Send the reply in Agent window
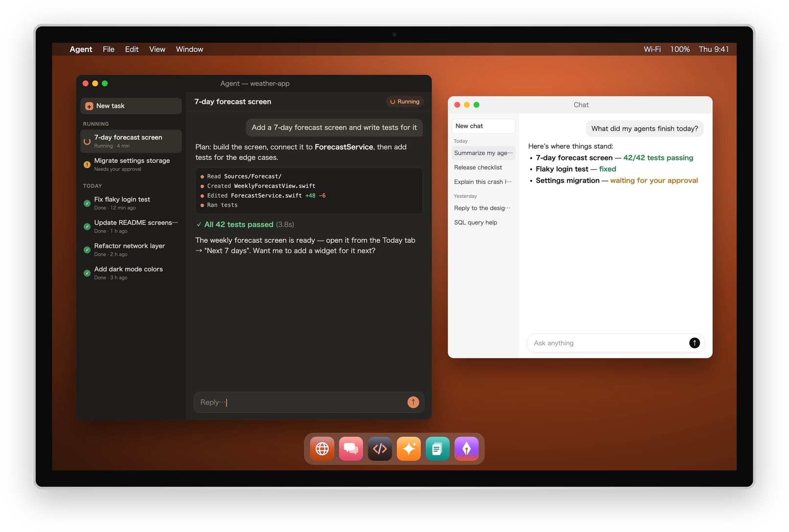789x532 pixels. tap(413, 402)
